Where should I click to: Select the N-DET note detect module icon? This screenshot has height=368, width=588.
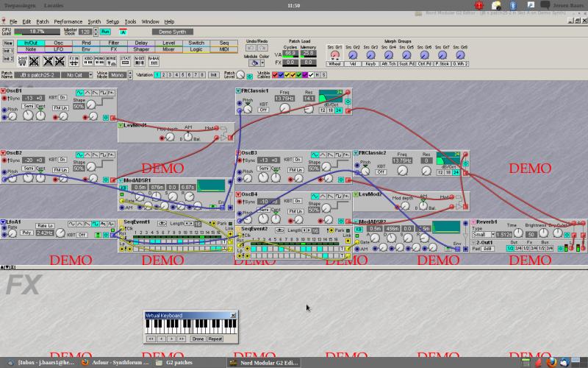pos(140,61)
